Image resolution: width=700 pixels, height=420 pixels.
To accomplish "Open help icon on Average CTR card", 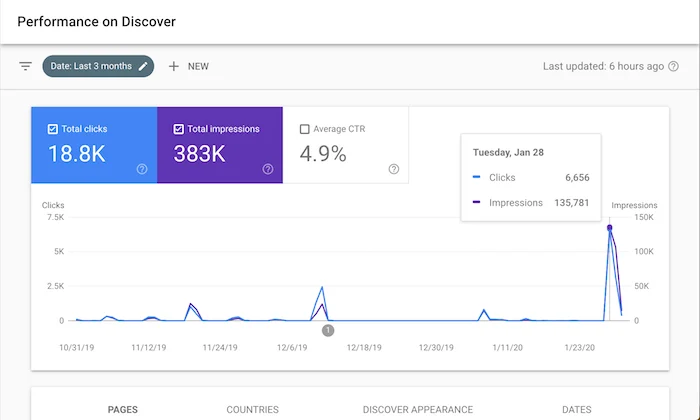I will [394, 169].
